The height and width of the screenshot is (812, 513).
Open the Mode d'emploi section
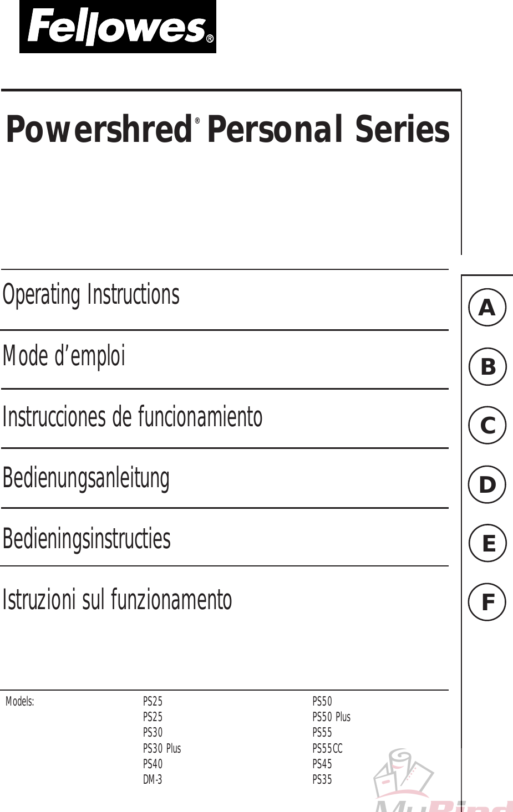coord(64,355)
